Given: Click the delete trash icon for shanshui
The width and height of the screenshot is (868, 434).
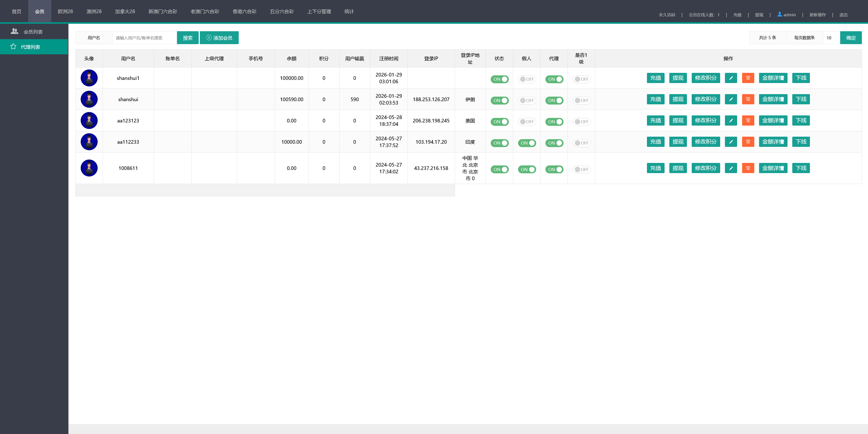Looking at the screenshot, I should pos(748,99).
